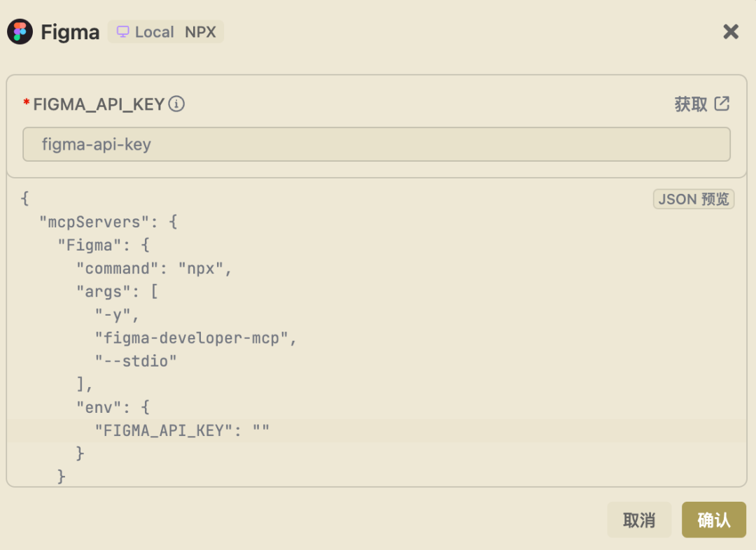
Task: Close the Figma configuration dialog
Action: pyautogui.click(x=731, y=31)
